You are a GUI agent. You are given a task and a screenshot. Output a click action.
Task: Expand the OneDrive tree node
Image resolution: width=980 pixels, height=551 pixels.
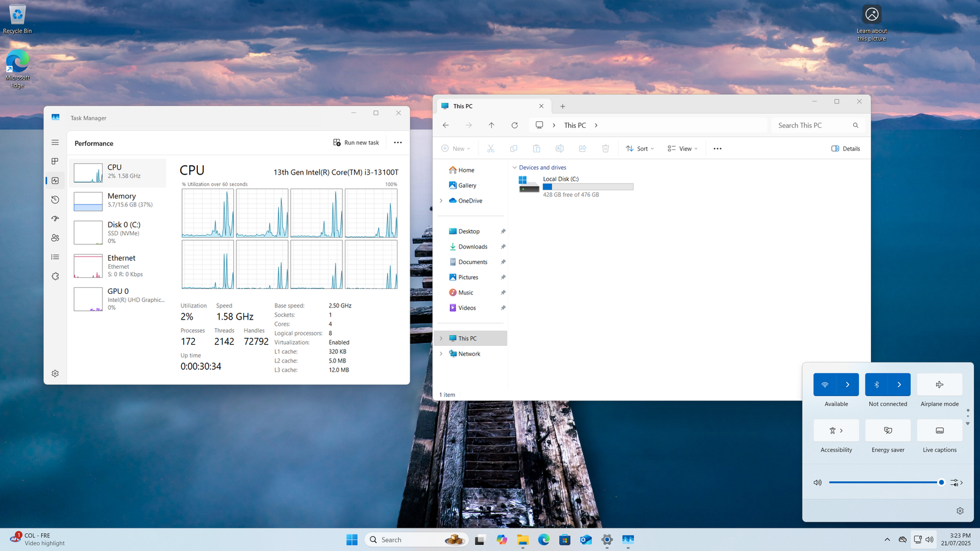tap(441, 201)
